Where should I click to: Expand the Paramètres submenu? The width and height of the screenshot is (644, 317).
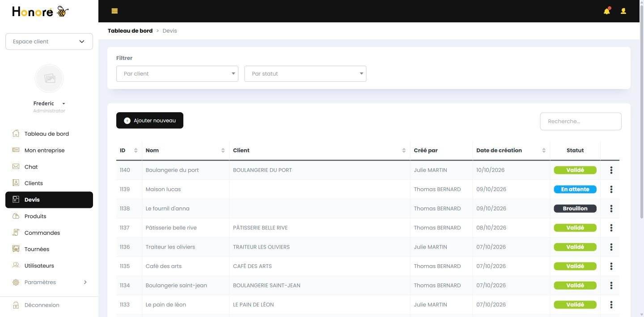(49, 282)
